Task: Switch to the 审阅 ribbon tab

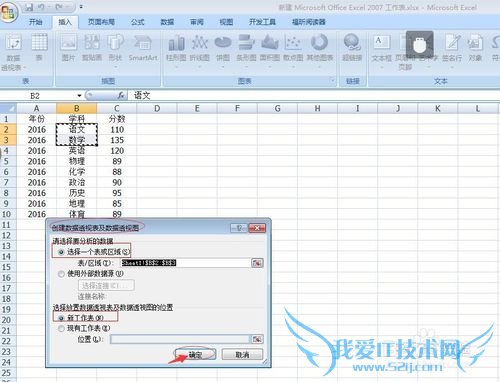Action: pyautogui.click(x=197, y=22)
